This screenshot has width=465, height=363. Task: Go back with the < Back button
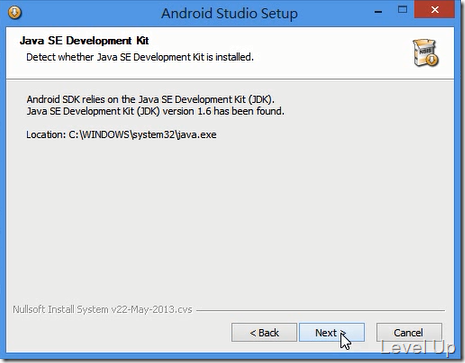click(x=264, y=332)
